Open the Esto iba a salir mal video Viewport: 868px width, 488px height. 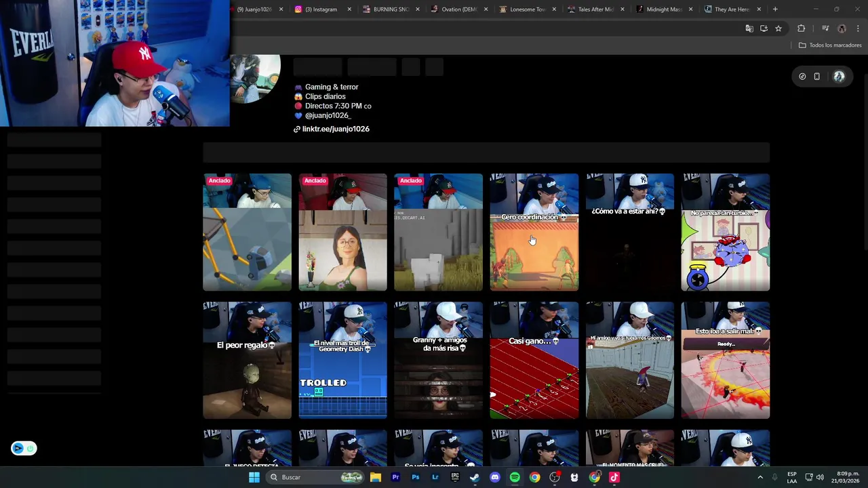pyautogui.click(x=725, y=360)
